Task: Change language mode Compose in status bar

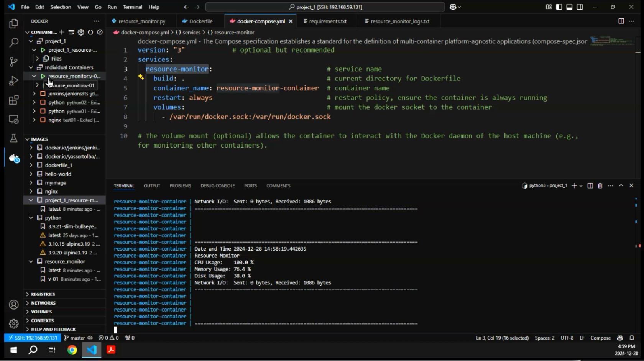Action: 600,338
